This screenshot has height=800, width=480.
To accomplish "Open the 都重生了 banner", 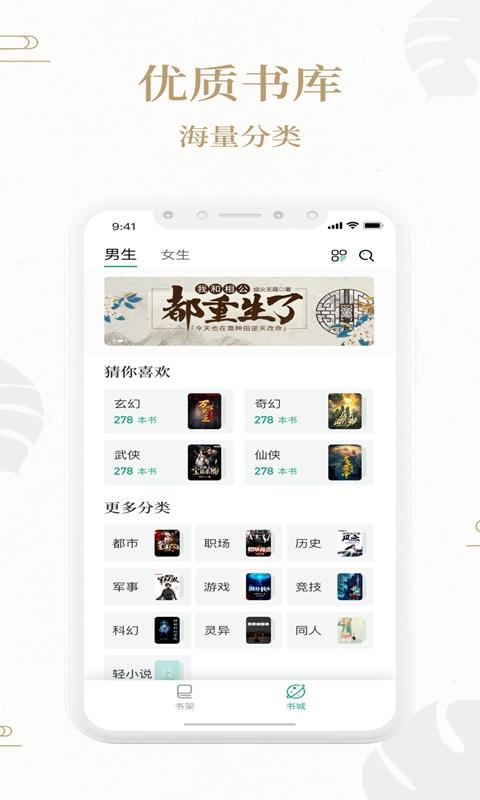I will 239,311.
